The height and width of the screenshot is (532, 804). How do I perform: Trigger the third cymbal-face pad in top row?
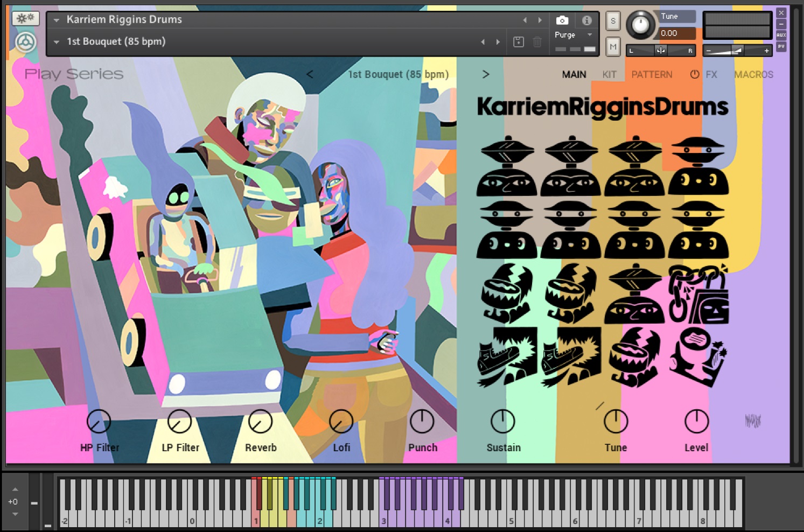[x=634, y=166]
